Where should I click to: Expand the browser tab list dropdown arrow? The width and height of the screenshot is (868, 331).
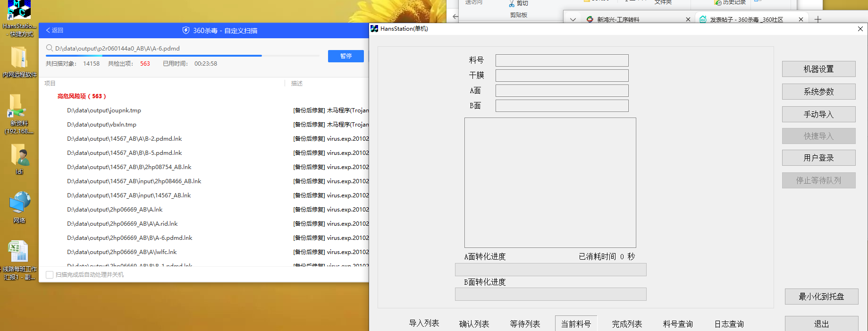(573, 19)
